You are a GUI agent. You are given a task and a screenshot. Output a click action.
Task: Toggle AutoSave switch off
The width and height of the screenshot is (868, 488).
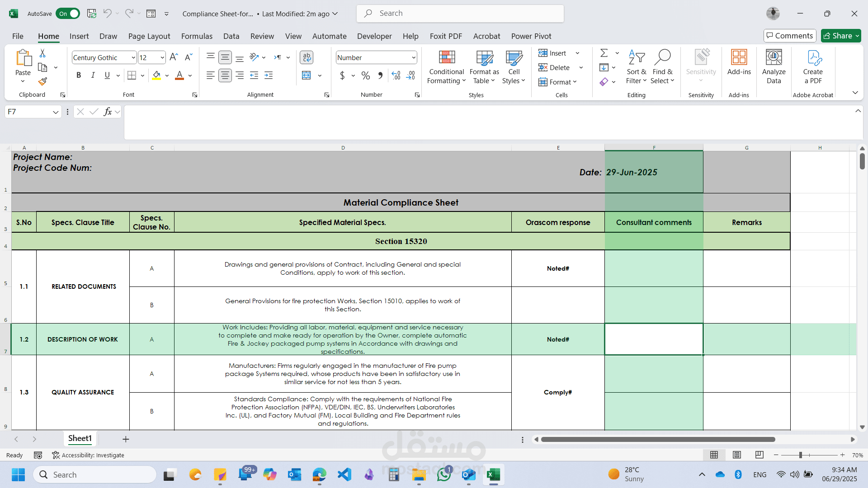point(68,14)
